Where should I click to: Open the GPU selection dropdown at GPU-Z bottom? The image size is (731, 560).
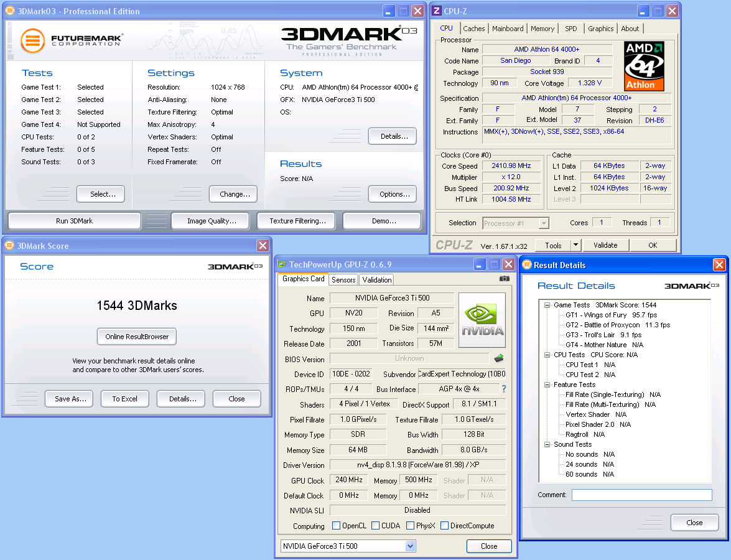[410, 546]
